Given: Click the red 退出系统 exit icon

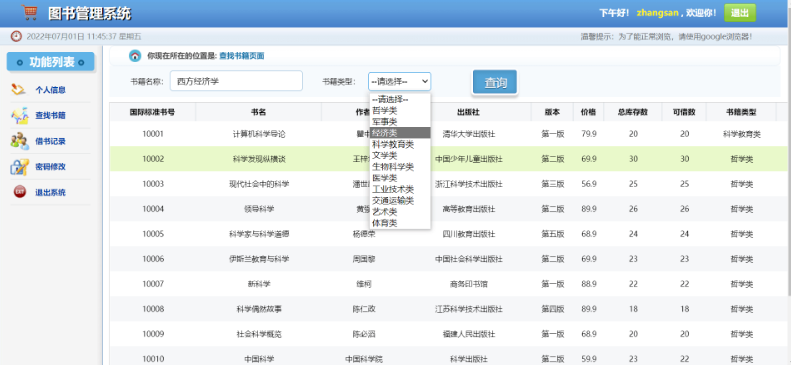Looking at the screenshot, I should pyautogui.click(x=19, y=192).
